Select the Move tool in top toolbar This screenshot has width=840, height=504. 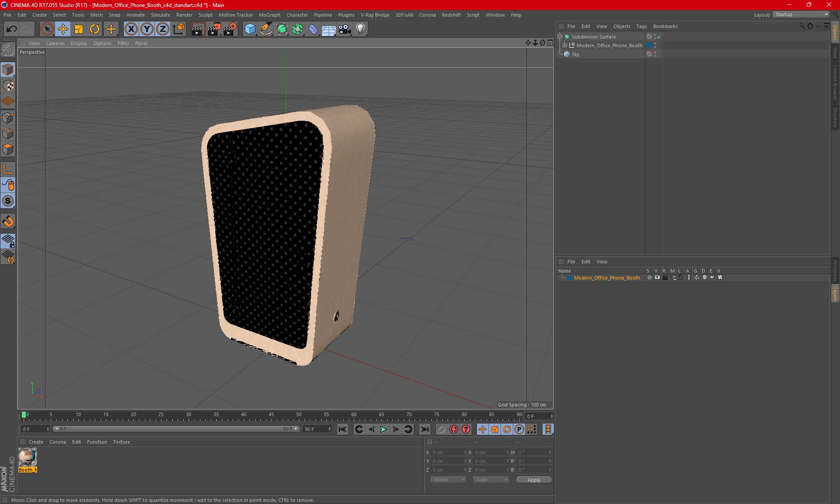[x=63, y=29]
